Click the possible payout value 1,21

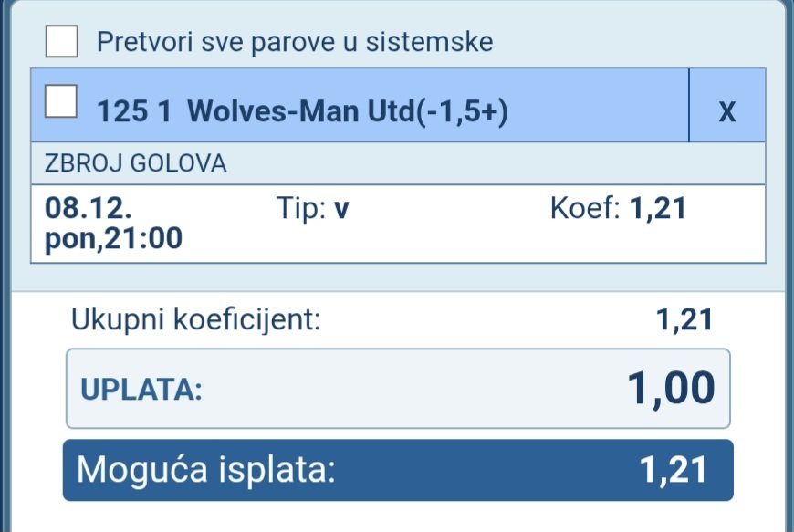coord(674,470)
